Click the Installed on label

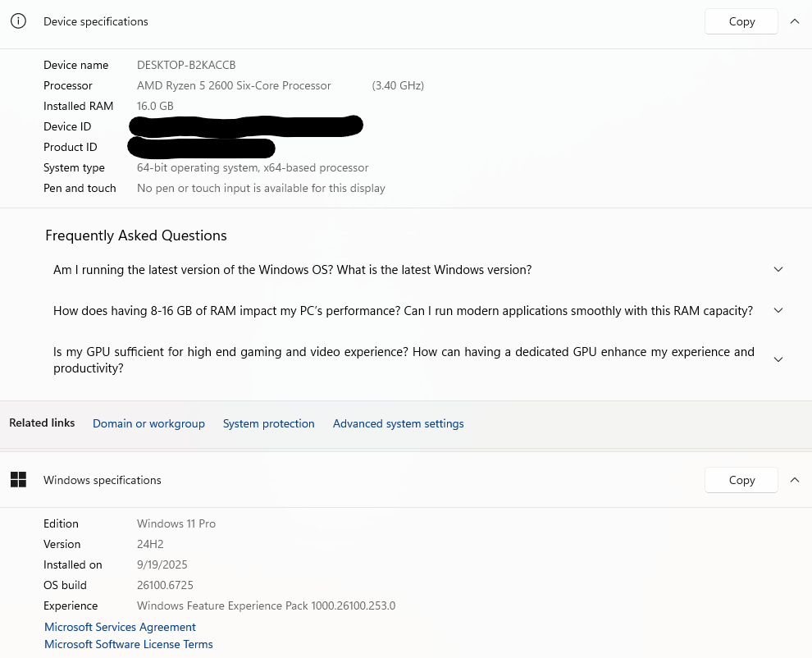point(73,564)
